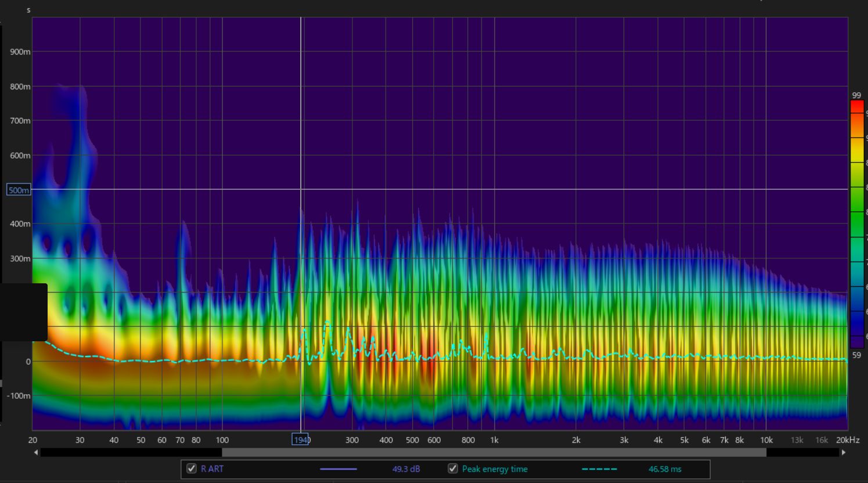Click the solid purple R ART line sample
Viewport: 868px width, 483px height.
(x=338, y=469)
